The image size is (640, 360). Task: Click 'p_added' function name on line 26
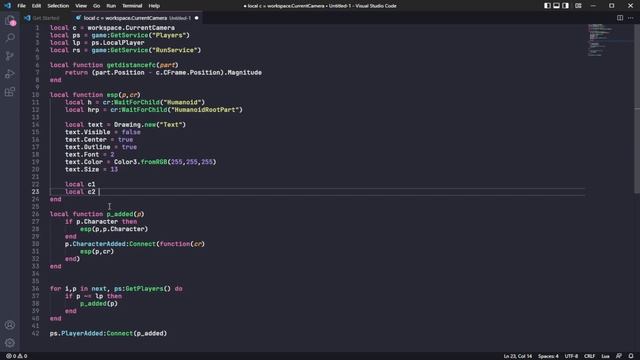120,214
